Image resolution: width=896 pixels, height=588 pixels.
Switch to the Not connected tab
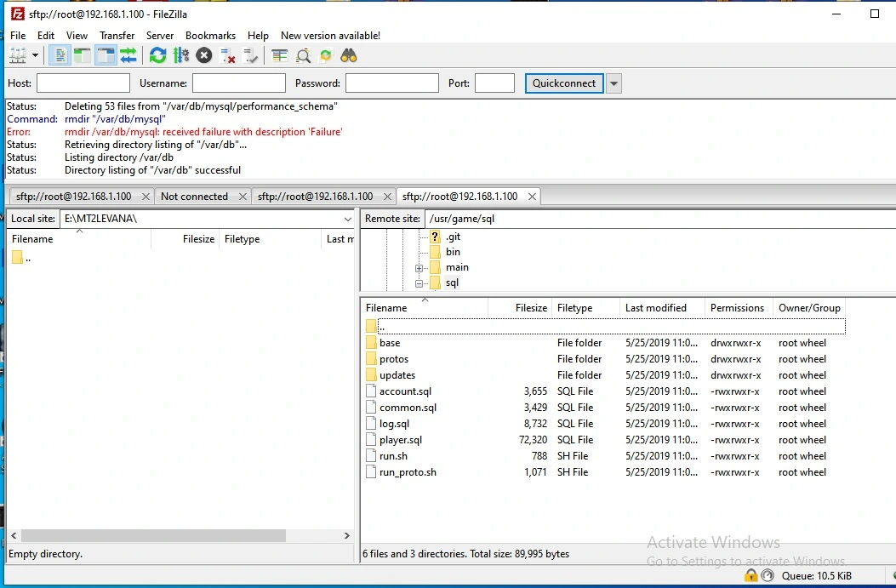[194, 197]
